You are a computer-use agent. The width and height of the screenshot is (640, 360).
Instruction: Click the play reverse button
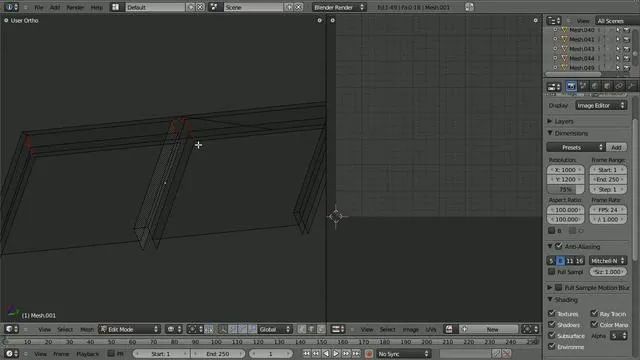326,353
